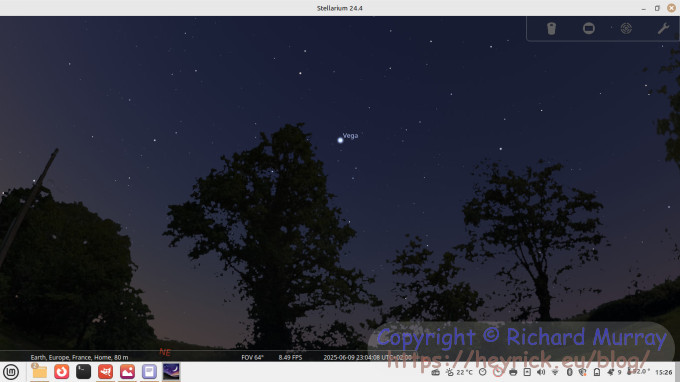This screenshot has height=382, width=680.
Task: Switch to the Stellarium taskbar item
Action: point(171,372)
